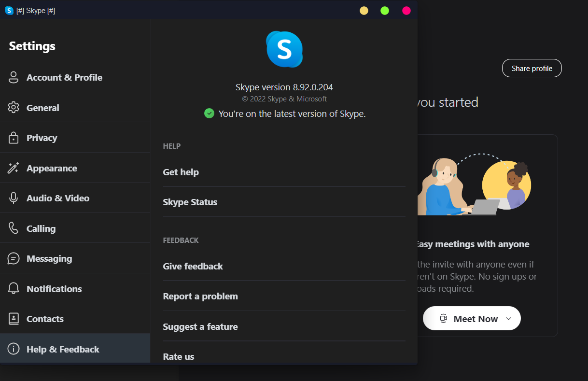Select the Messaging settings section
This screenshot has width=588, height=381.
[x=75, y=258]
